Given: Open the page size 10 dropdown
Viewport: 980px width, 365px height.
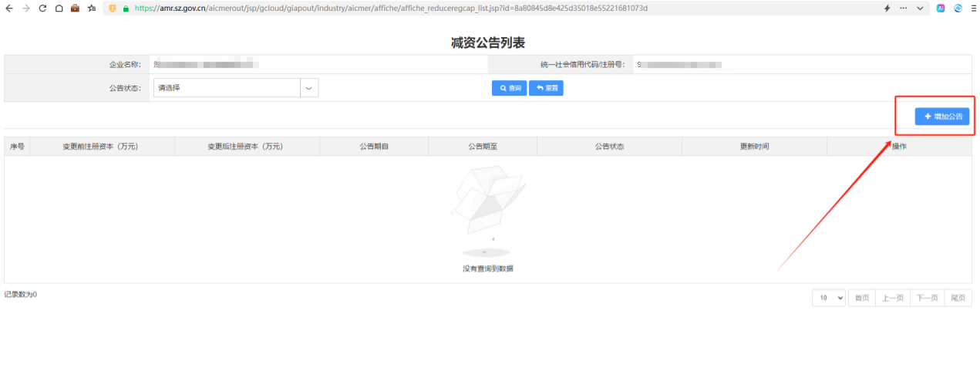Looking at the screenshot, I should (829, 298).
